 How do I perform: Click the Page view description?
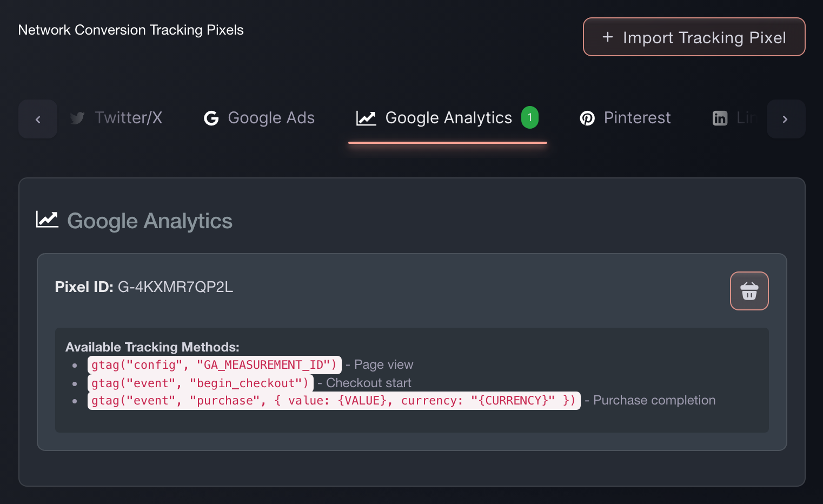[384, 364]
